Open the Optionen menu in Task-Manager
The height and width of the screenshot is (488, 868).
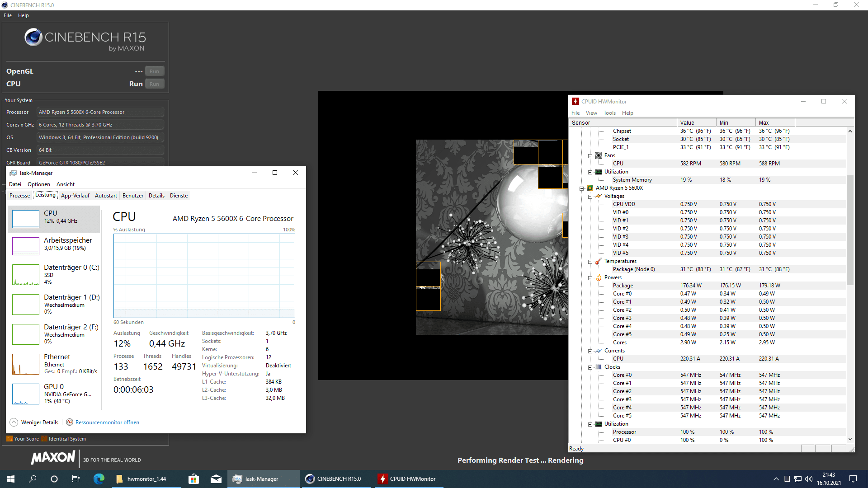[x=39, y=184]
